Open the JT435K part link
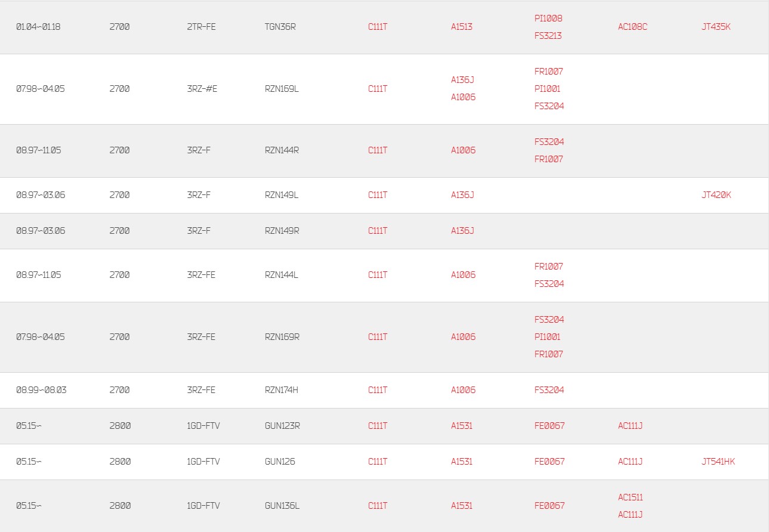 716,27
